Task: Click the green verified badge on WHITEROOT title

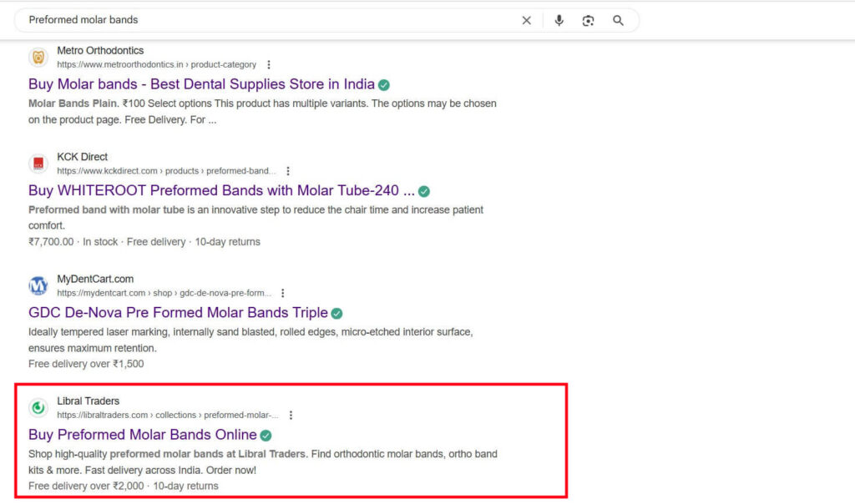Action: point(423,191)
